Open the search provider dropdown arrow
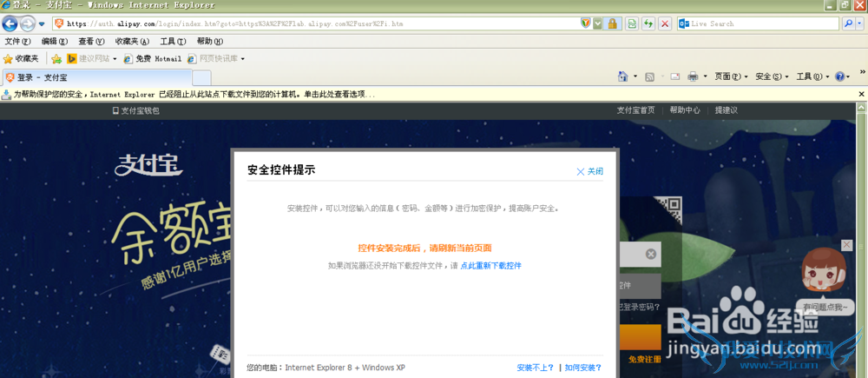This screenshot has width=868, height=378. [x=859, y=23]
